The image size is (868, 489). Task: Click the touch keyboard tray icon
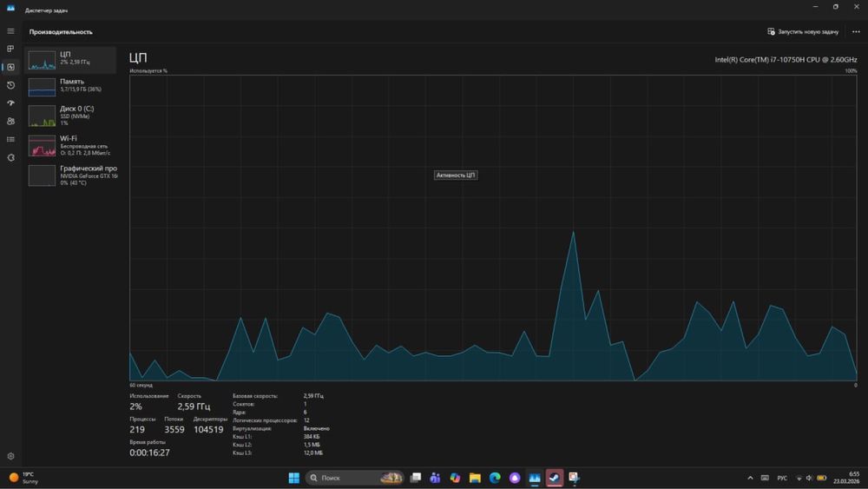click(765, 478)
